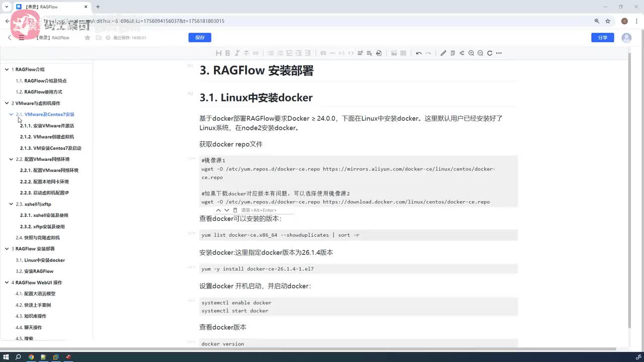Viewport: 644px width, 362px height.
Task: Open the browser tab search dropdown
Action: [6, 7]
